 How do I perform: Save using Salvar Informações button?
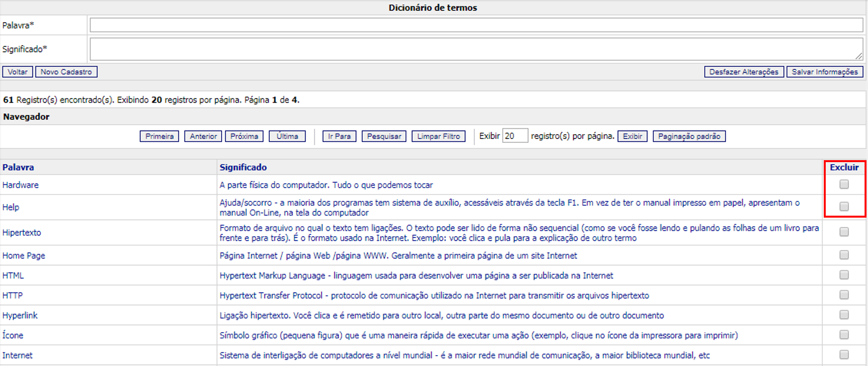point(824,72)
